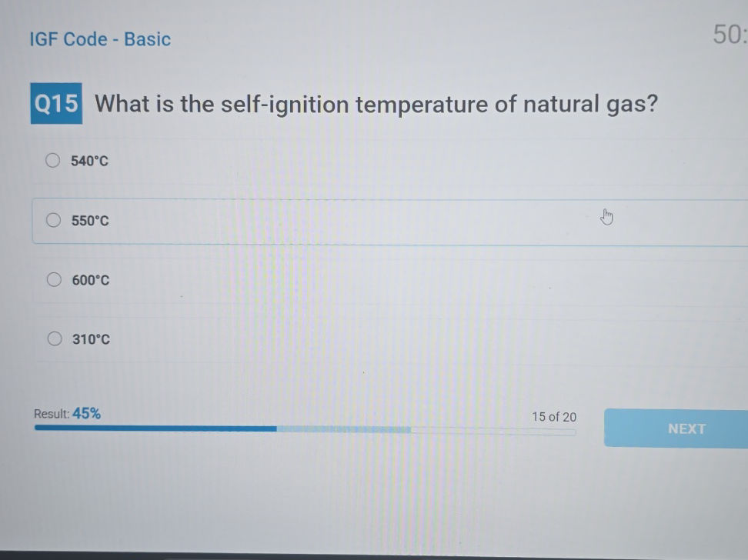Pick the 310°C radio button
748x560 pixels.
point(55,338)
